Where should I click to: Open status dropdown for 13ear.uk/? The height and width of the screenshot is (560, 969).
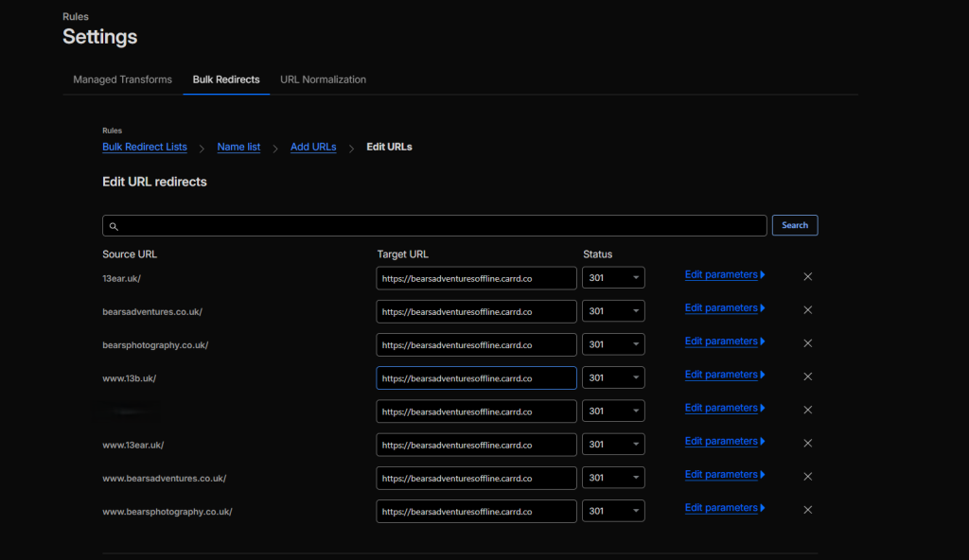pyautogui.click(x=613, y=278)
